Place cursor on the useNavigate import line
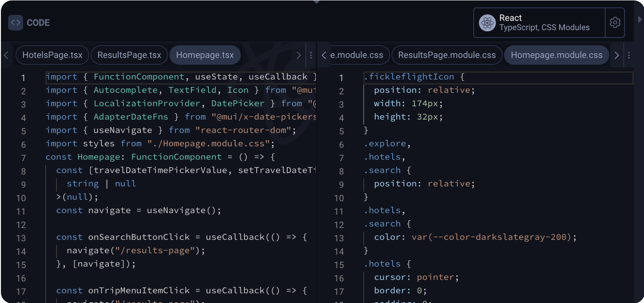Viewport: 644px width, 303px height. click(x=170, y=130)
